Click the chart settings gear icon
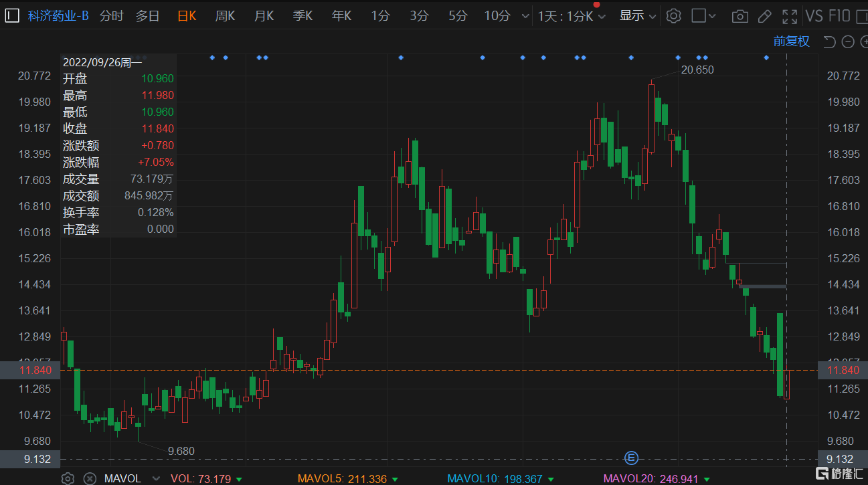This screenshot has width=868, height=485. pos(674,16)
